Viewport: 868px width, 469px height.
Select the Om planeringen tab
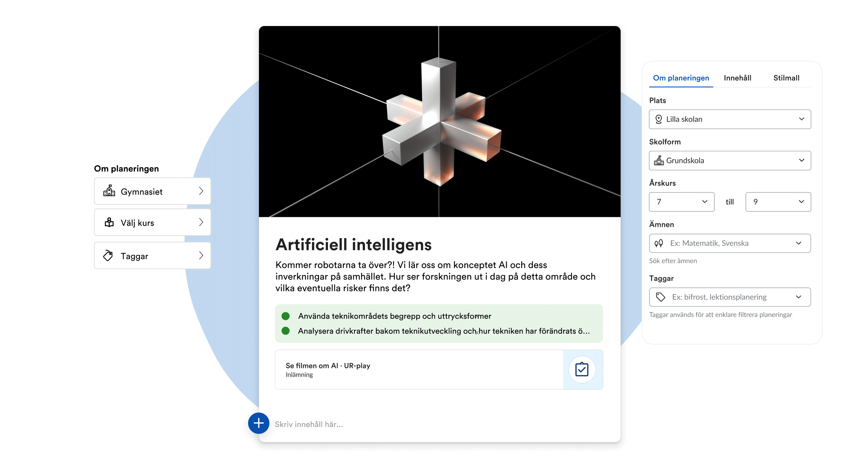(681, 78)
